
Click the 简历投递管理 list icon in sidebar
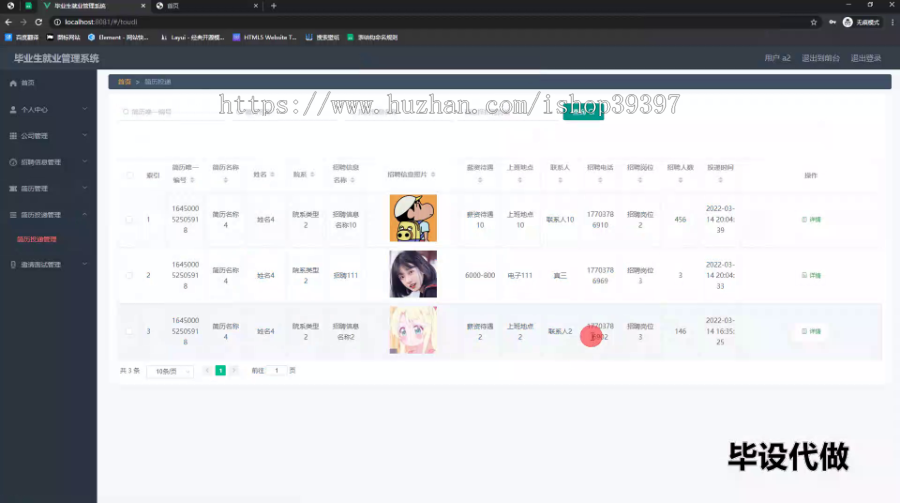point(13,215)
